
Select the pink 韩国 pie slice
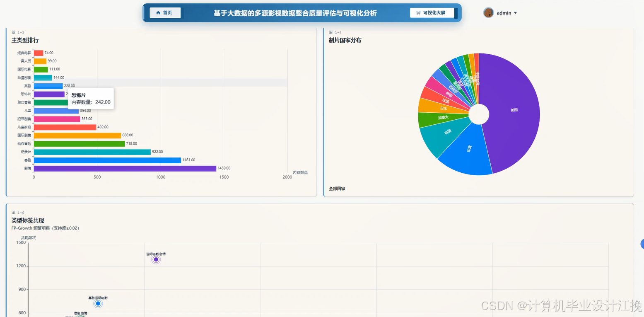pos(449,94)
